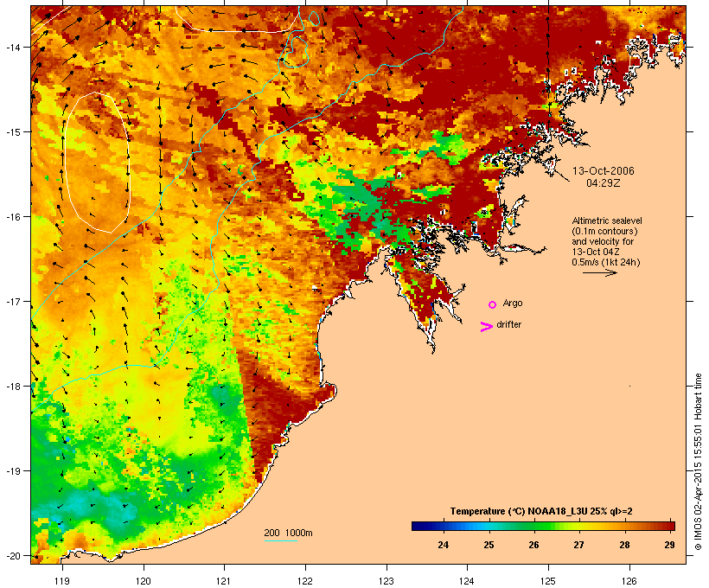
Task: Click the latitude axis label -15
Action: (12, 132)
